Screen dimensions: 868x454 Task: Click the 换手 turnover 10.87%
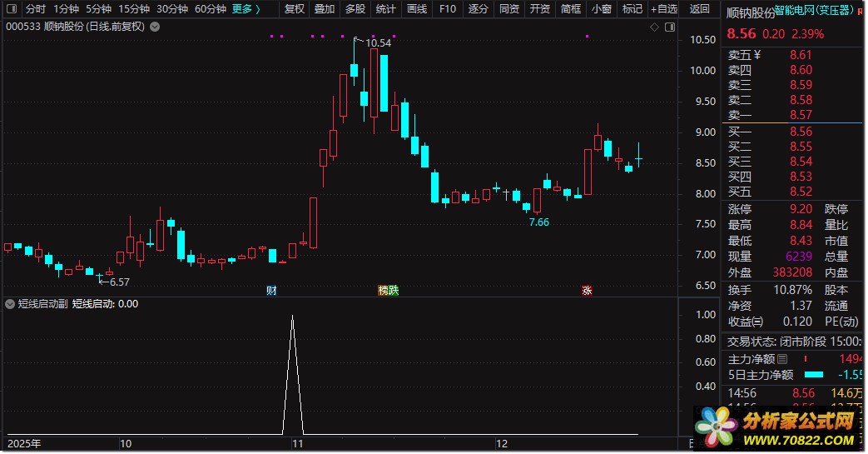click(793, 290)
